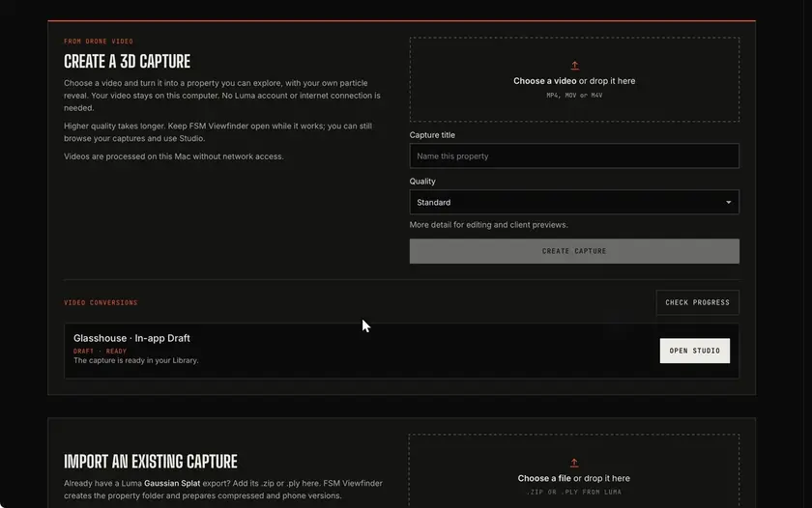Click the 'Quality' field label
812x508 pixels.
click(x=422, y=181)
